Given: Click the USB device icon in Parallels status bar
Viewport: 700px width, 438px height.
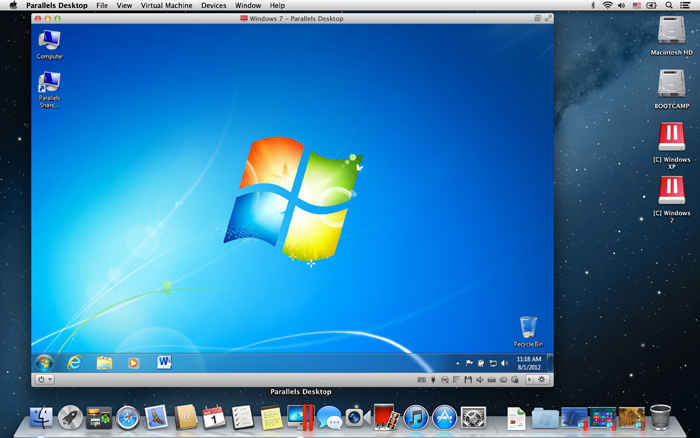Looking at the screenshot, I should (x=433, y=380).
